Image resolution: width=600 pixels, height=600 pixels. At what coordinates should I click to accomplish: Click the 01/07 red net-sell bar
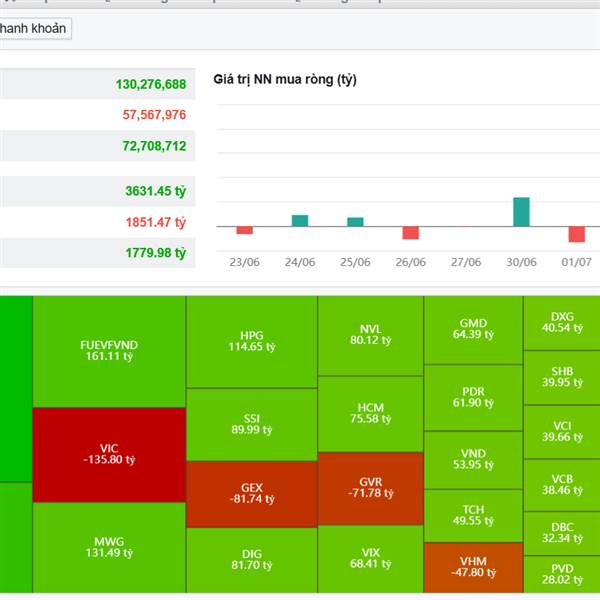point(577,234)
